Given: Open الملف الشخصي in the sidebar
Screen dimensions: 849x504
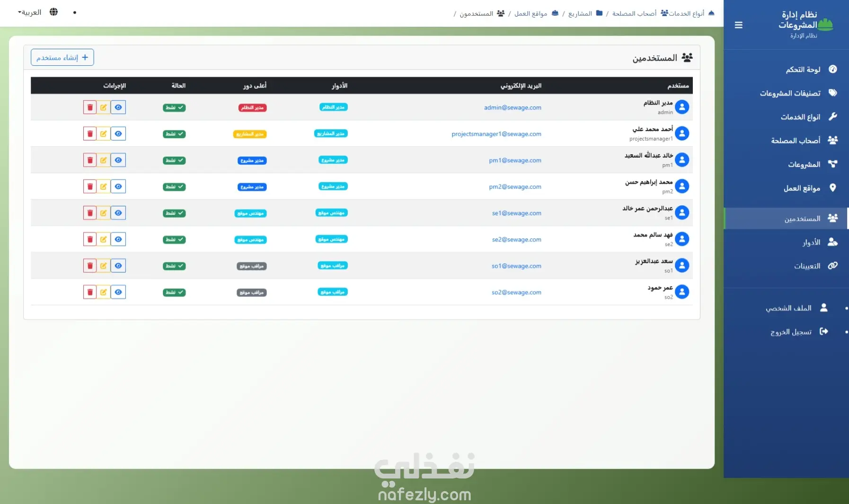Looking at the screenshot, I should pyautogui.click(x=797, y=308).
